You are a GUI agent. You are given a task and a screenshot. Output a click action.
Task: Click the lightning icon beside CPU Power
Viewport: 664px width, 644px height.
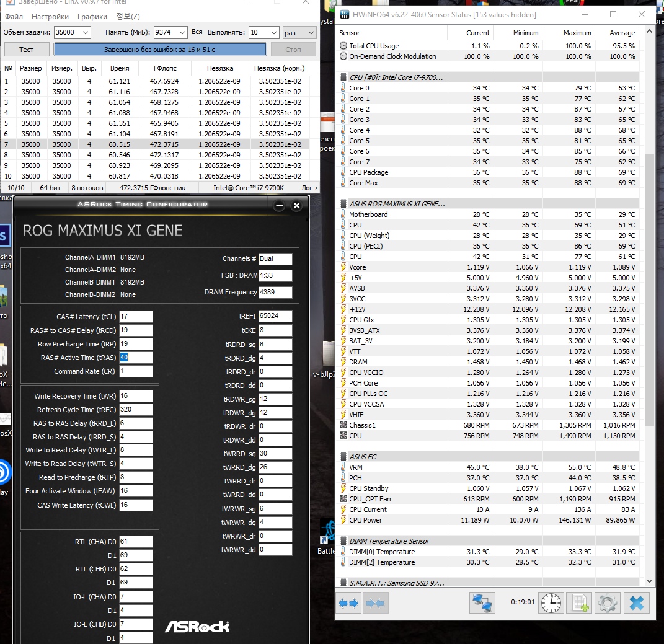click(x=343, y=520)
